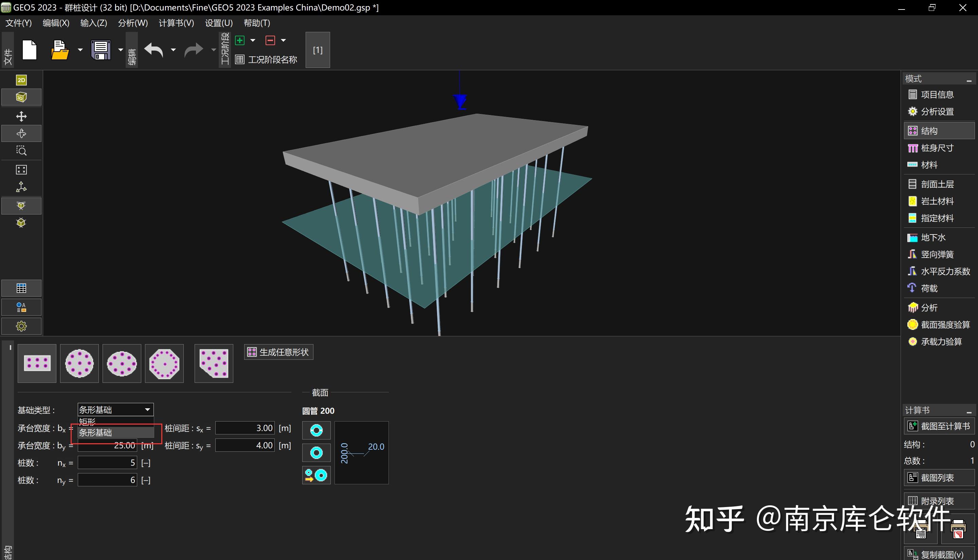Switch to 2D view mode
The height and width of the screenshot is (560, 978).
coord(21,80)
